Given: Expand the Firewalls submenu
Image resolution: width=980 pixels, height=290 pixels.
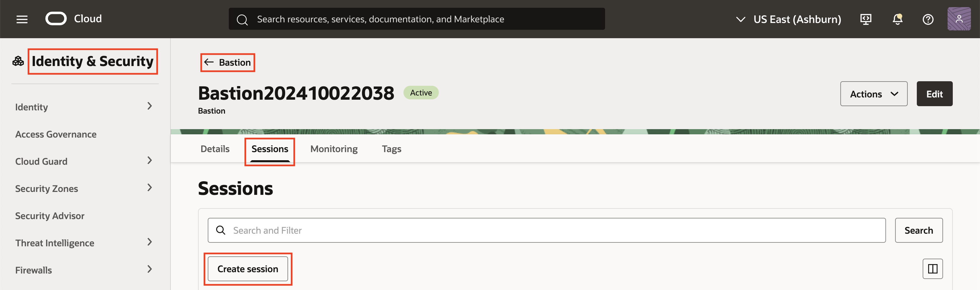Looking at the screenshot, I should tap(149, 269).
